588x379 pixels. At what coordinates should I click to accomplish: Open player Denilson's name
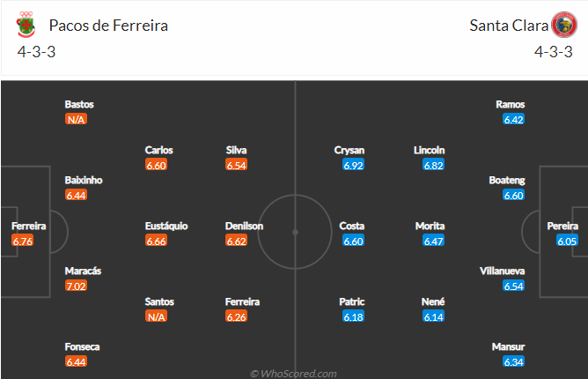pyautogui.click(x=244, y=226)
